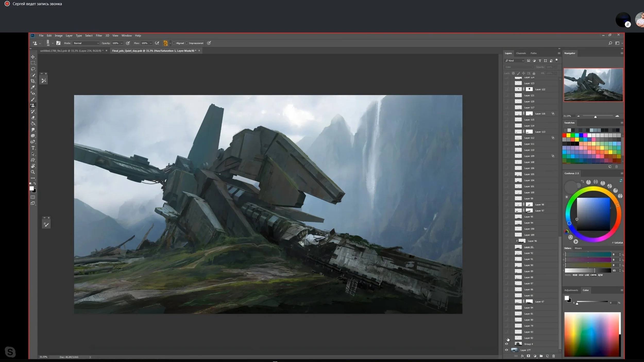Select the Path Selection arrow tool
This screenshot has height=362, width=644.
pyautogui.click(x=33, y=154)
